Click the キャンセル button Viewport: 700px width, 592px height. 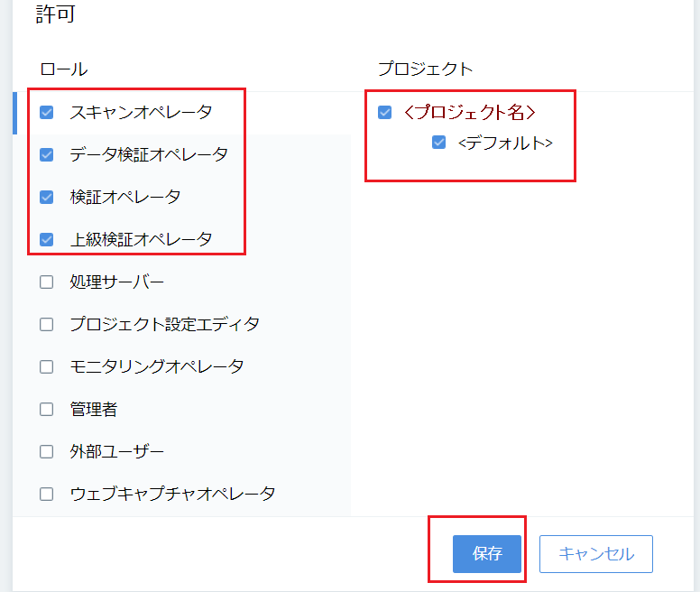[596, 553]
